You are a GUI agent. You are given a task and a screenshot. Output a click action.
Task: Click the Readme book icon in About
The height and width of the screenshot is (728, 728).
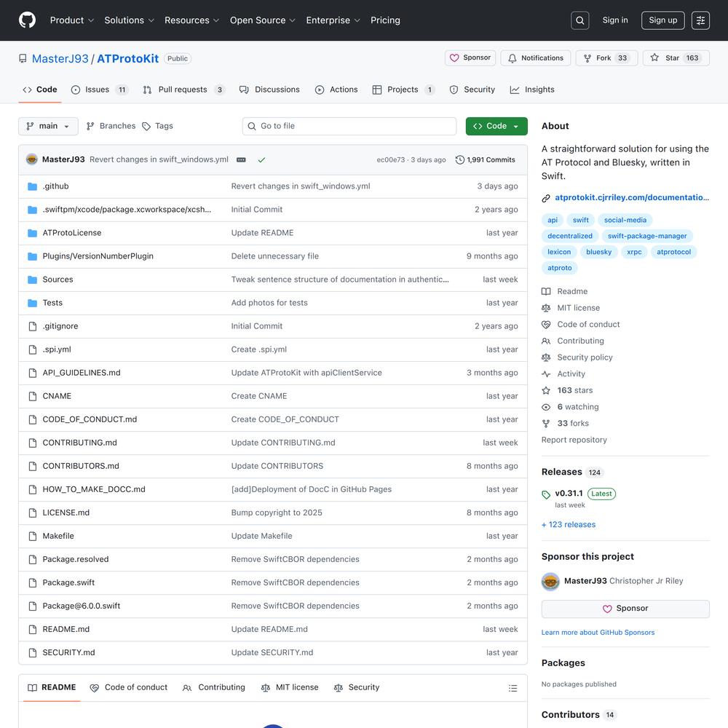click(x=546, y=292)
